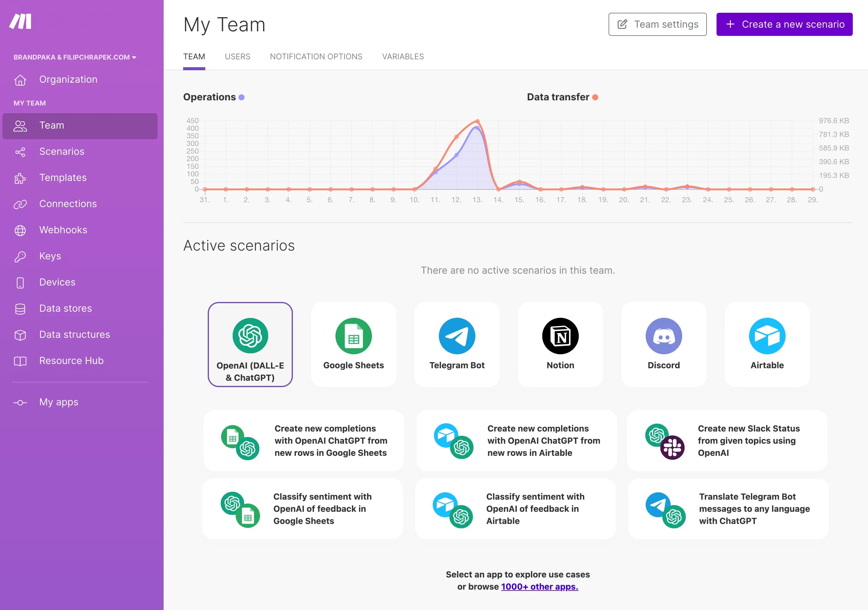Open template: completions from new rows in Airtable
Viewport: 868px width, 610px height.
tap(516, 440)
